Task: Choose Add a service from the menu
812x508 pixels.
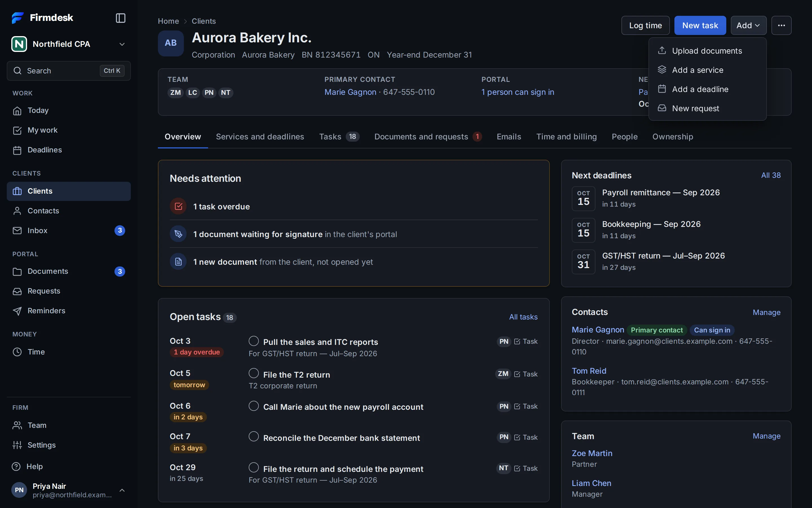Action: click(707, 70)
